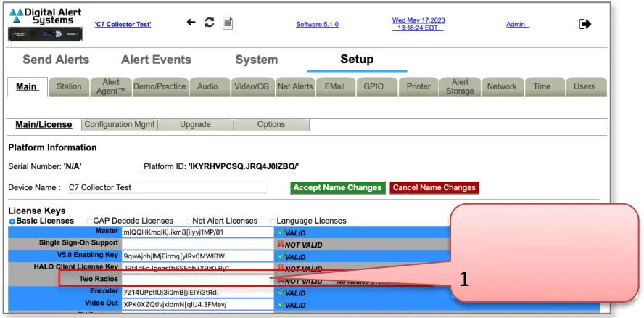This screenshot has width=644, height=318.
Task: Select Net Alert Licenses radio button
Action: (189, 221)
